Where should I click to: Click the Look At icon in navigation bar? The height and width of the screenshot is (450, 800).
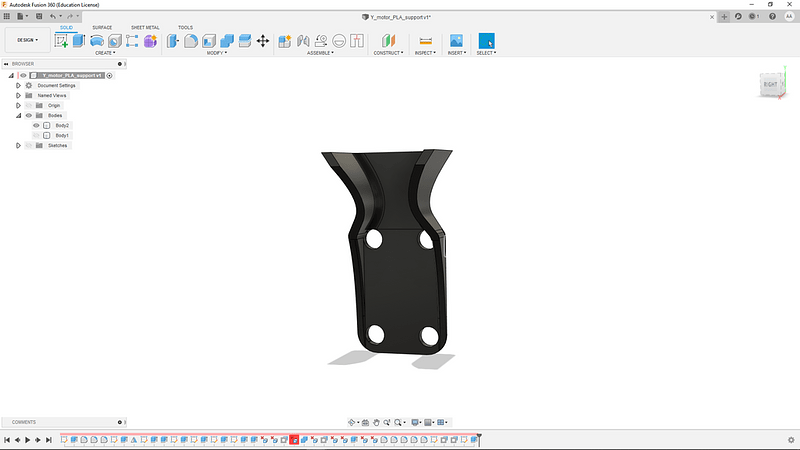click(365, 422)
